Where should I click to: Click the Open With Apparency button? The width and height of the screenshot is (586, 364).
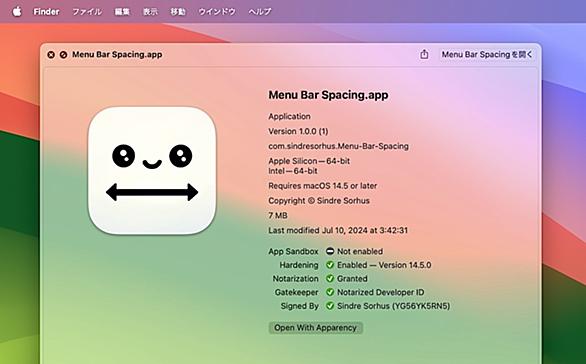pos(315,328)
